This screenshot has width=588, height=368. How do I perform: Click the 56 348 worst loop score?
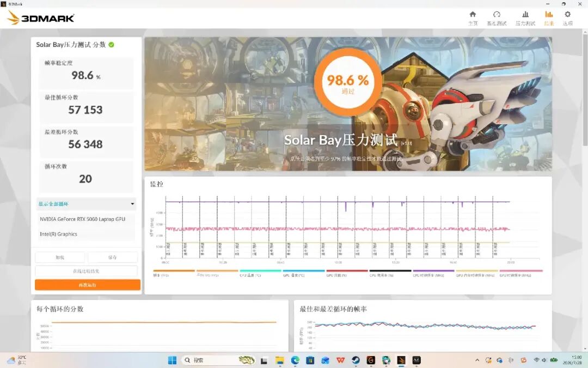point(85,144)
